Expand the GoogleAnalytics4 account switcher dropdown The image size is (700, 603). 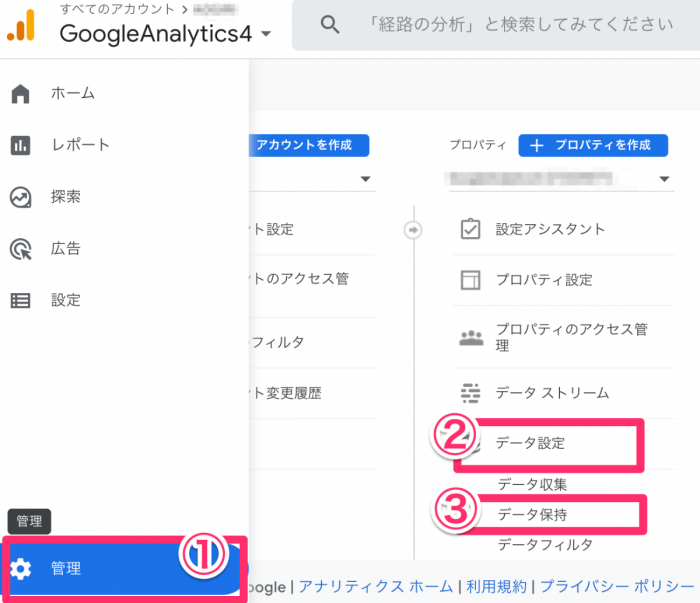(x=265, y=34)
